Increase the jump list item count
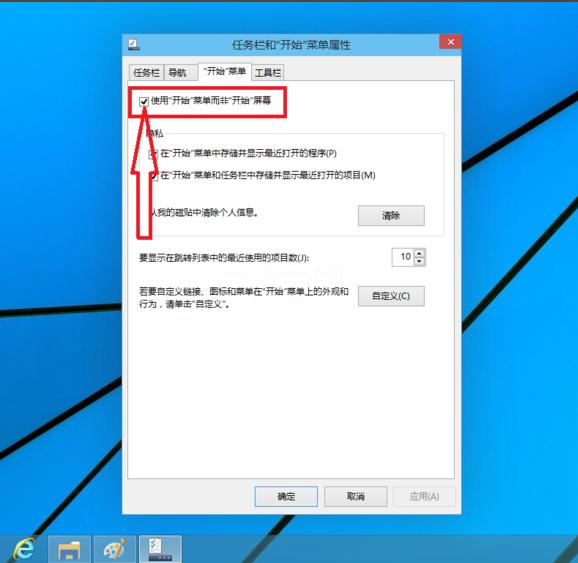 click(x=419, y=253)
